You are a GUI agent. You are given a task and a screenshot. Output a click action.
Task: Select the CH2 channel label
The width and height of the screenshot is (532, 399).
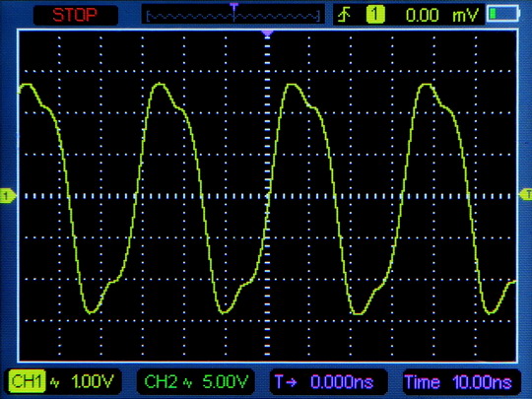coord(161,382)
